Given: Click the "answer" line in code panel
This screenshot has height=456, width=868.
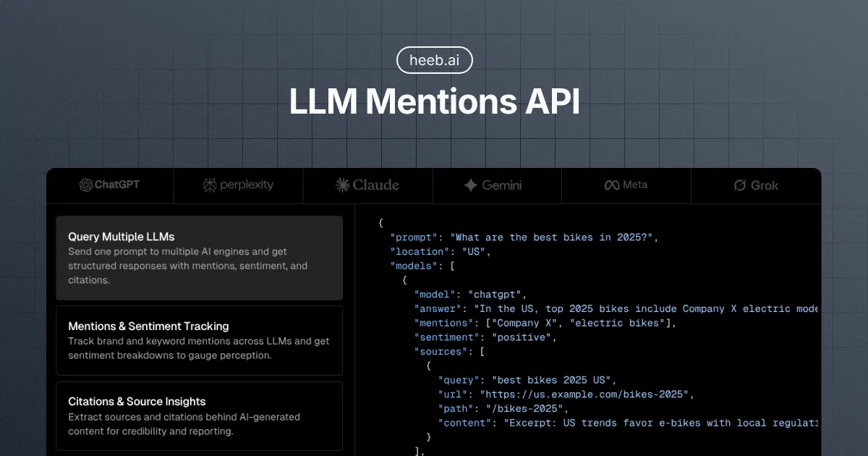Looking at the screenshot, I should tap(615, 309).
